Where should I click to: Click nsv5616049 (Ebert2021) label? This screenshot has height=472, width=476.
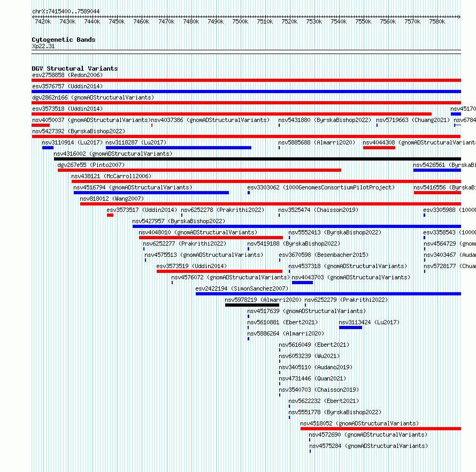point(314,345)
